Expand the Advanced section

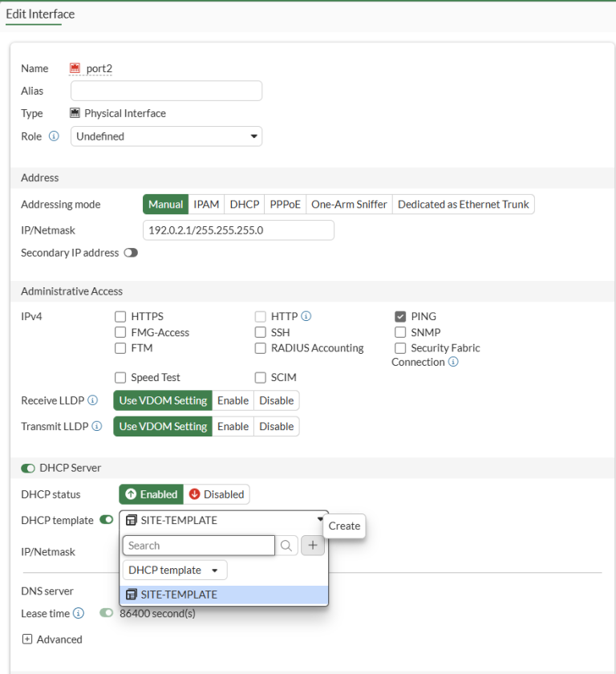coord(27,639)
